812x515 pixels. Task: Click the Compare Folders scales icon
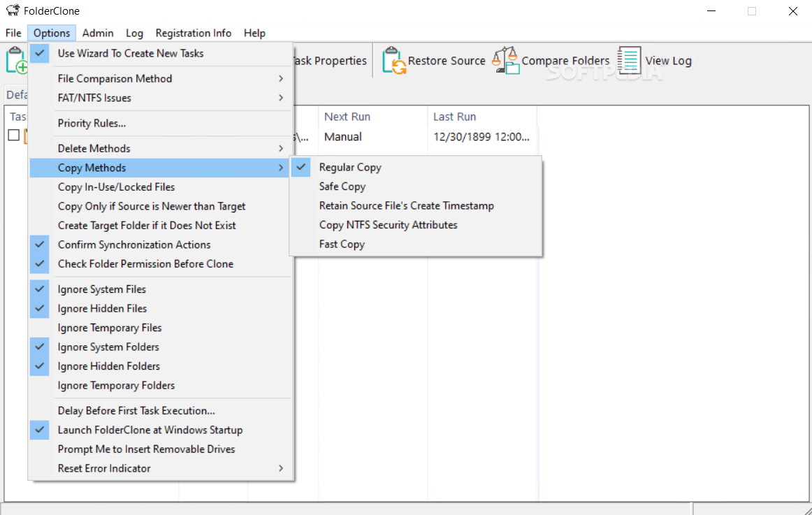tap(506, 61)
